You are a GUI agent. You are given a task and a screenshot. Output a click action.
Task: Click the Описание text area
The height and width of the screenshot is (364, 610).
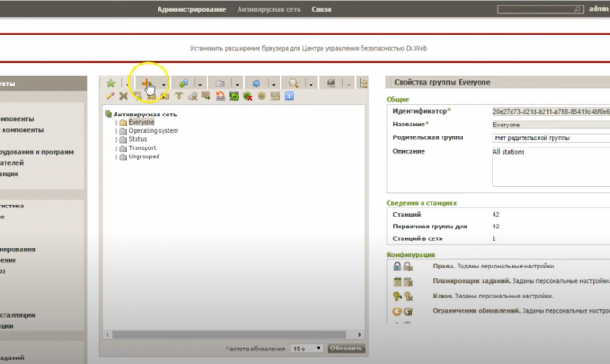point(551,167)
